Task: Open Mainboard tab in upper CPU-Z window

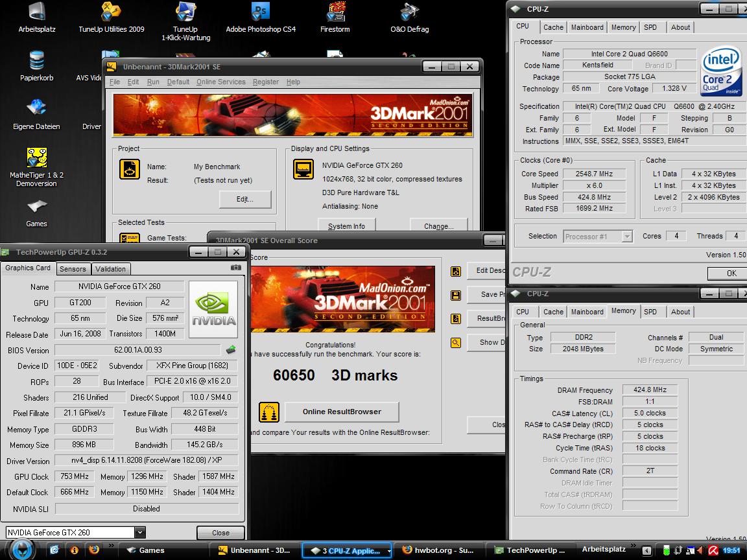Action: tap(587, 28)
